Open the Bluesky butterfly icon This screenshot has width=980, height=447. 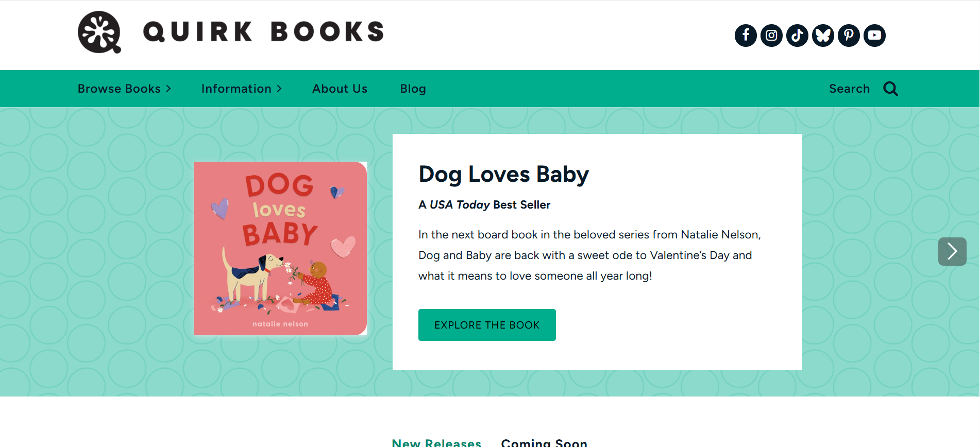(x=823, y=36)
